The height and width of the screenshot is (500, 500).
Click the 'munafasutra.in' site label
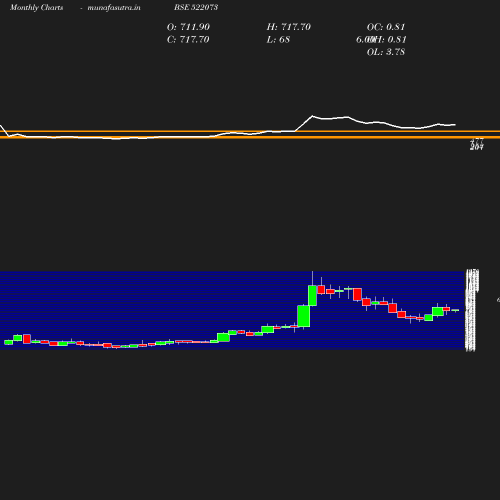(114, 7)
